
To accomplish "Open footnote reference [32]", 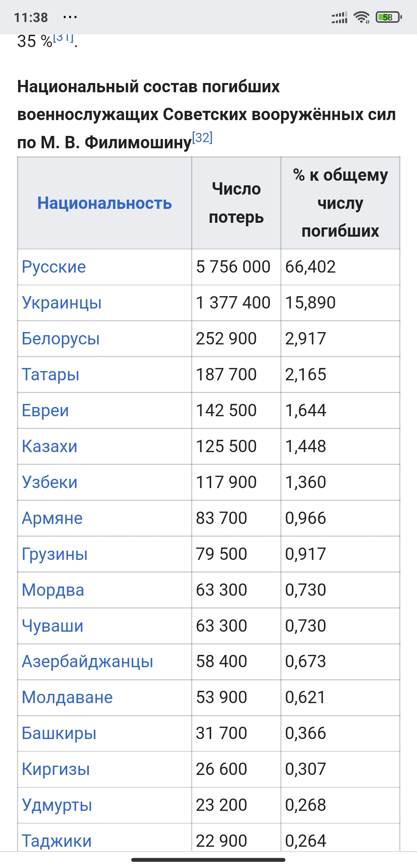I will click(x=202, y=137).
